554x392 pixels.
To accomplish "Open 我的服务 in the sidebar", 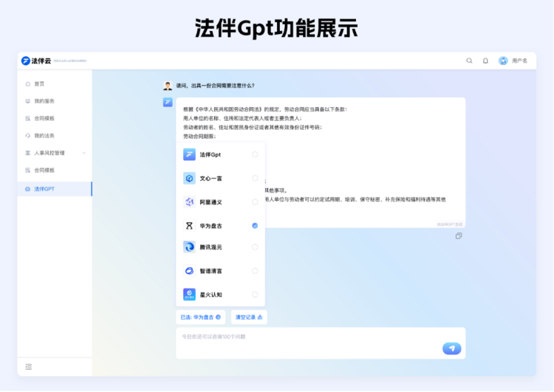I will tap(55, 101).
